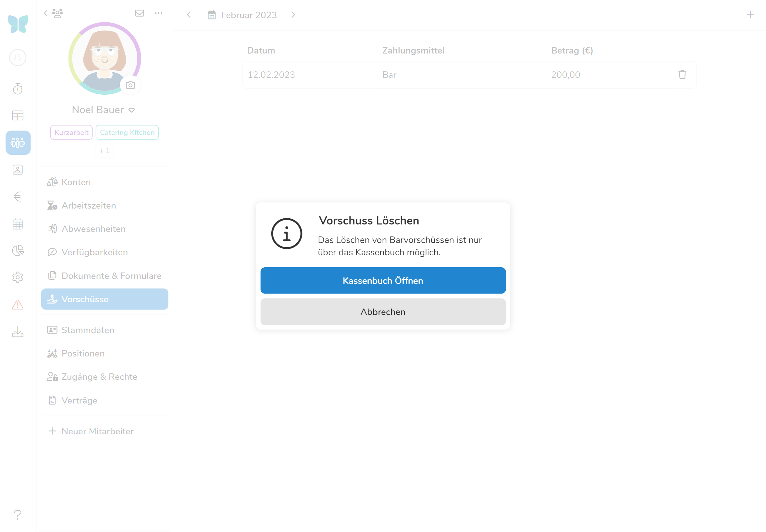Open the settings gear in the sidebar

[x=18, y=277]
